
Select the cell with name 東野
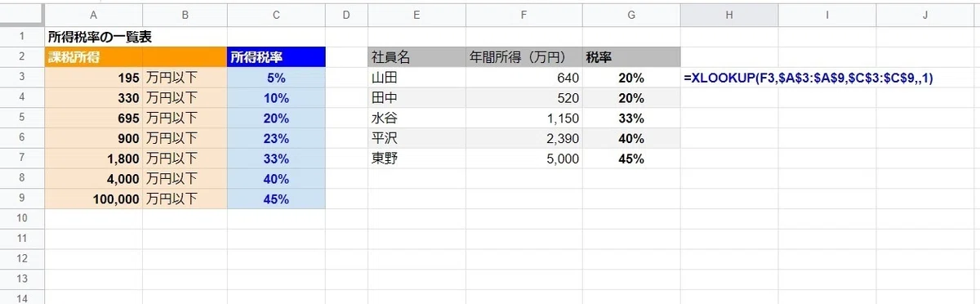416,159
